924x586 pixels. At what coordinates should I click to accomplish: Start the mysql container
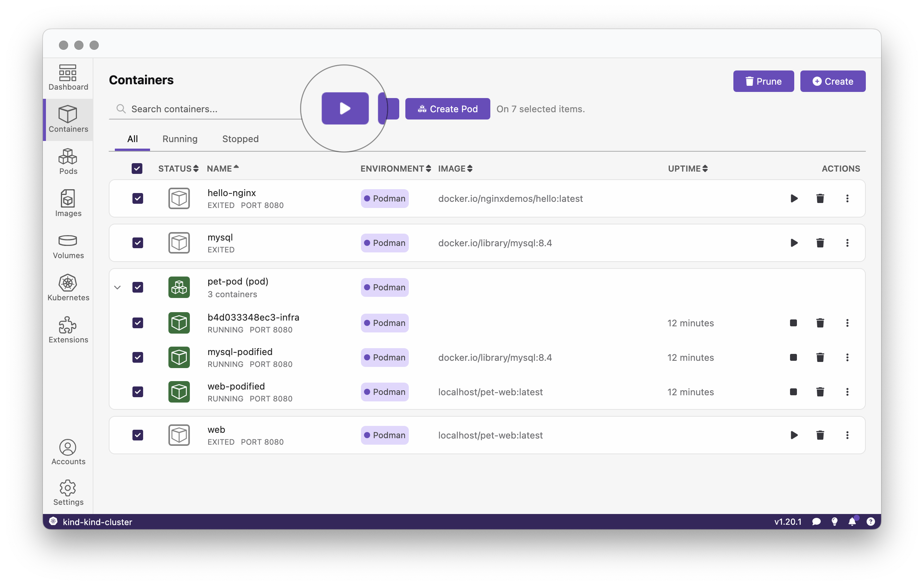click(x=794, y=243)
